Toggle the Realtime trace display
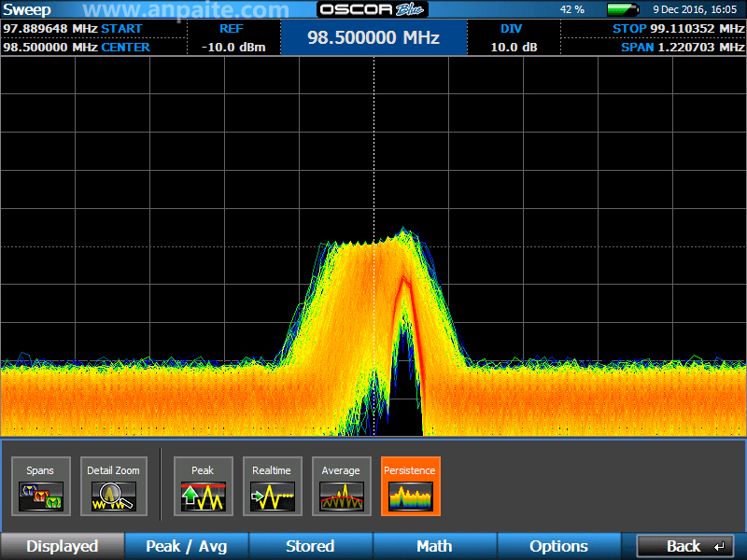The image size is (747, 560). click(272, 486)
